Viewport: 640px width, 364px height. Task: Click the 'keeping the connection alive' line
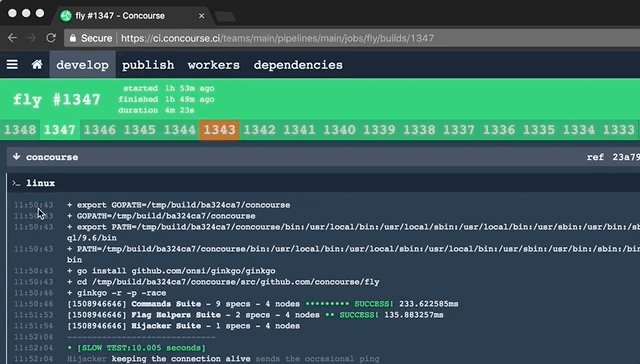pos(223,359)
